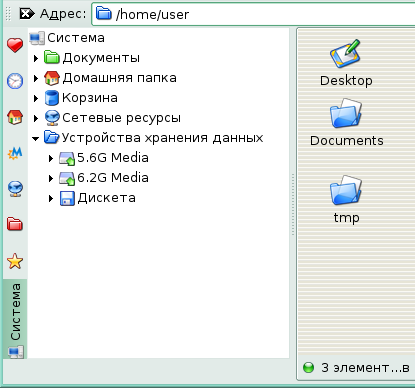
Task: Open the red root folder sidebar tab
Action: 15,224
